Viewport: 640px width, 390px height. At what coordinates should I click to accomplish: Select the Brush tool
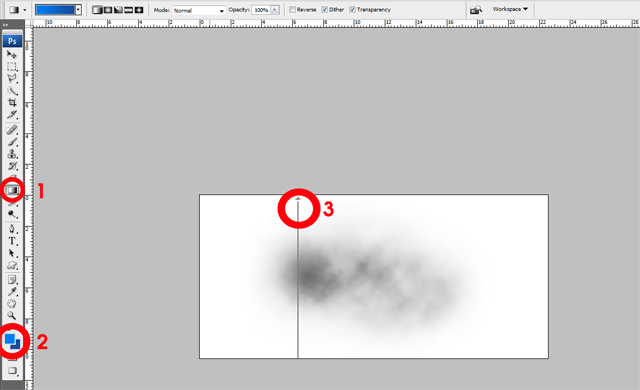(x=11, y=142)
